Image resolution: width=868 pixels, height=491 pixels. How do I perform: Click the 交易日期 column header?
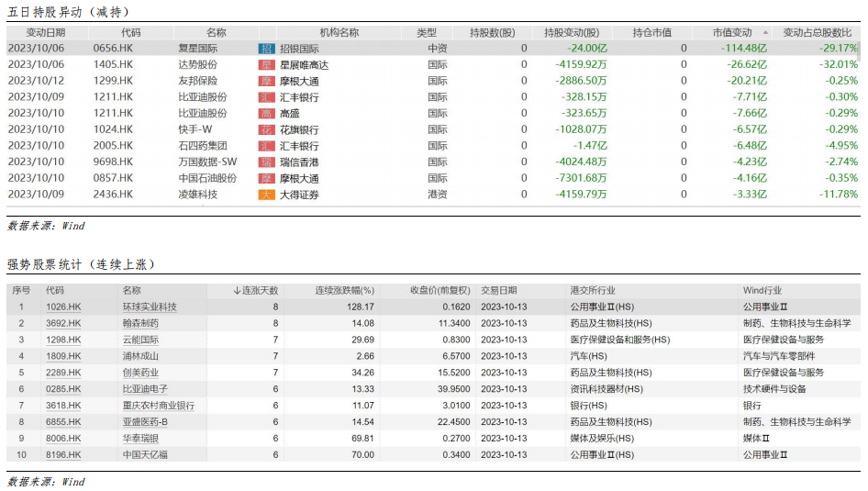coord(499,291)
